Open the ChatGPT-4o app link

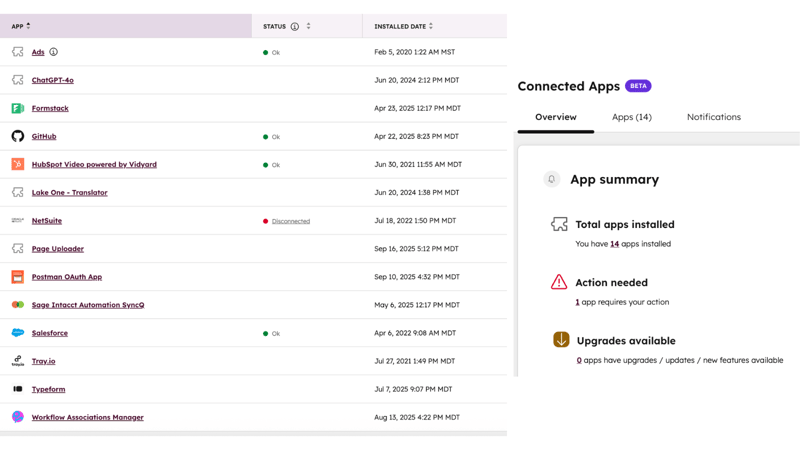pyautogui.click(x=53, y=80)
